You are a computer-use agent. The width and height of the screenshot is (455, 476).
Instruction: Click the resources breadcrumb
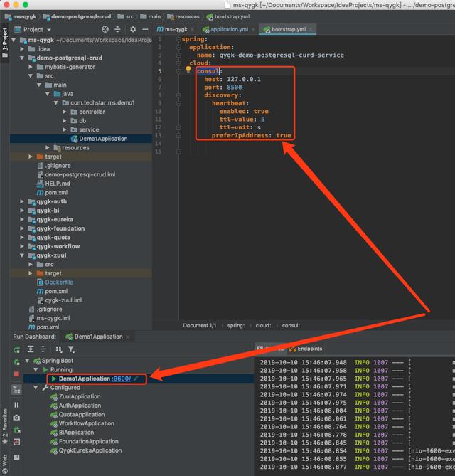[183, 16]
